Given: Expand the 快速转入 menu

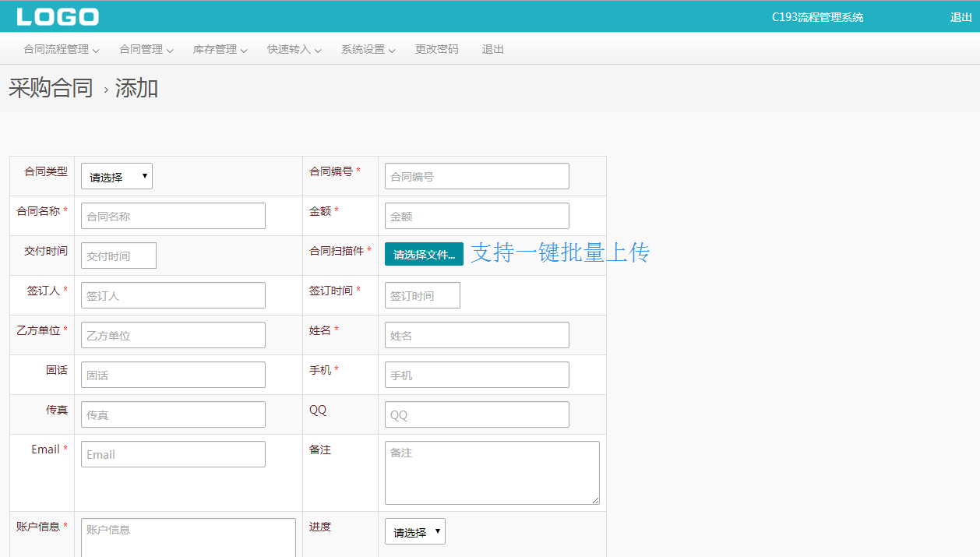Looking at the screenshot, I should coord(294,49).
